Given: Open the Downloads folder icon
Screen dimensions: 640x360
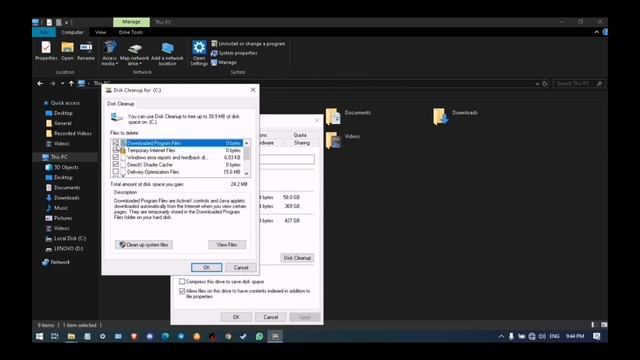Looking at the screenshot, I should [x=441, y=116].
